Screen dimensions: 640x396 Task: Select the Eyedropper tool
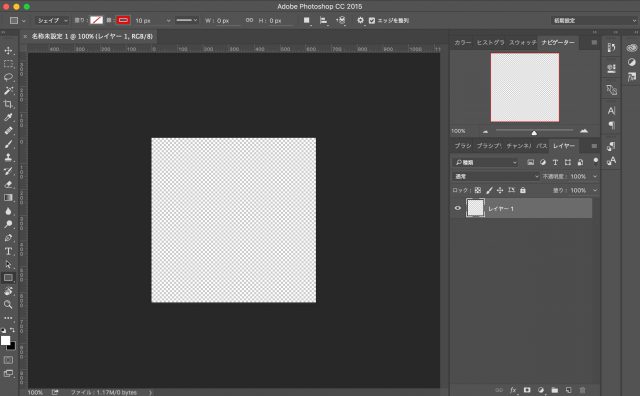point(8,118)
